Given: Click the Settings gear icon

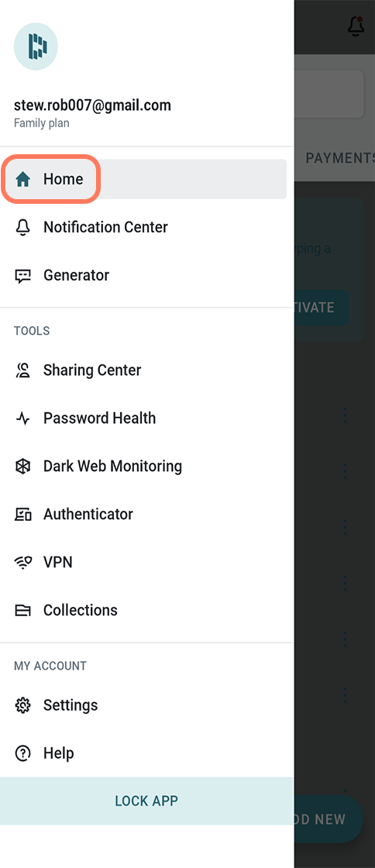Looking at the screenshot, I should pyautogui.click(x=22, y=705).
